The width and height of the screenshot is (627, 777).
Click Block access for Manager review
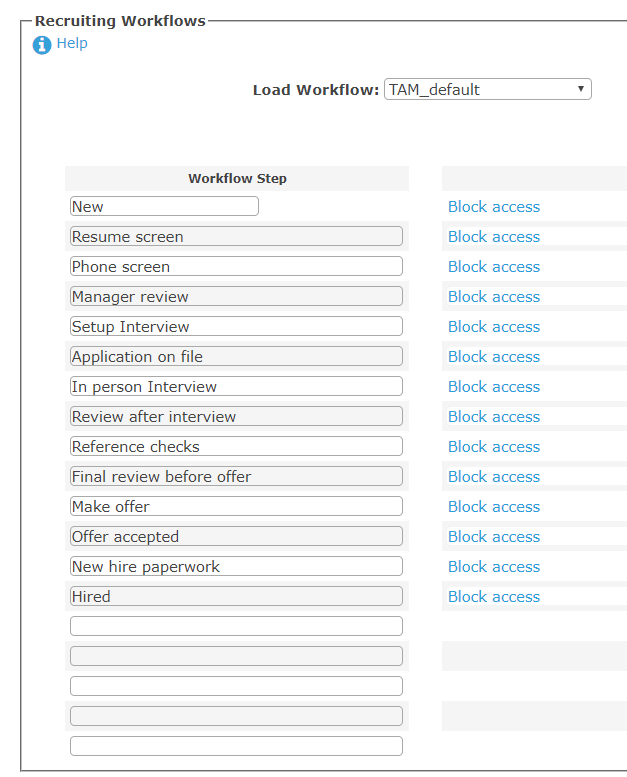pyautogui.click(x=494, y=297)
